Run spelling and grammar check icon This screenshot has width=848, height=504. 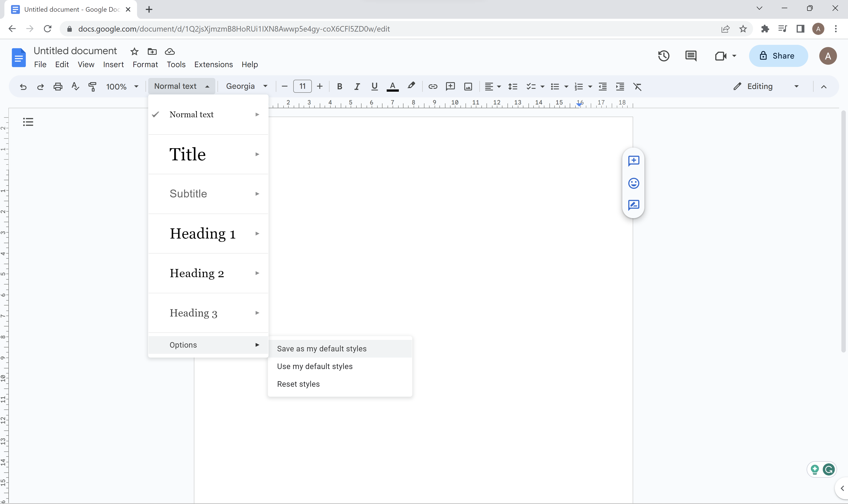pos(75,87)
